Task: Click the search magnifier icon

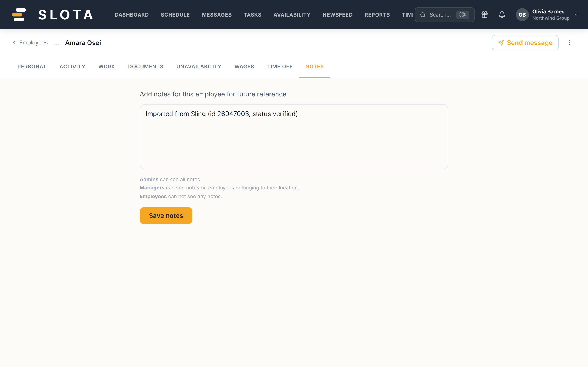Action: tap(423, 15)
